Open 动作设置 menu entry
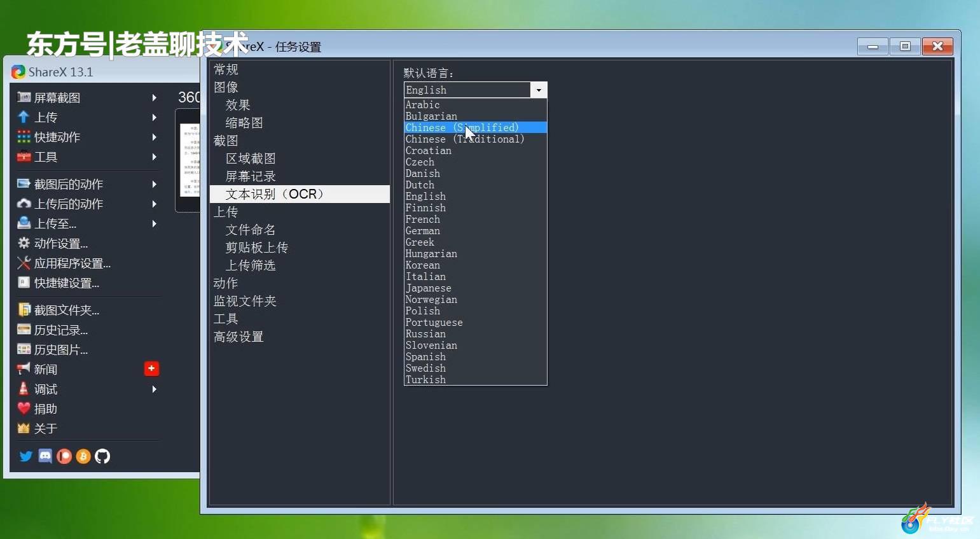This screenshot has width=980, height=539. pyautogui.click(x=61, y=243)
